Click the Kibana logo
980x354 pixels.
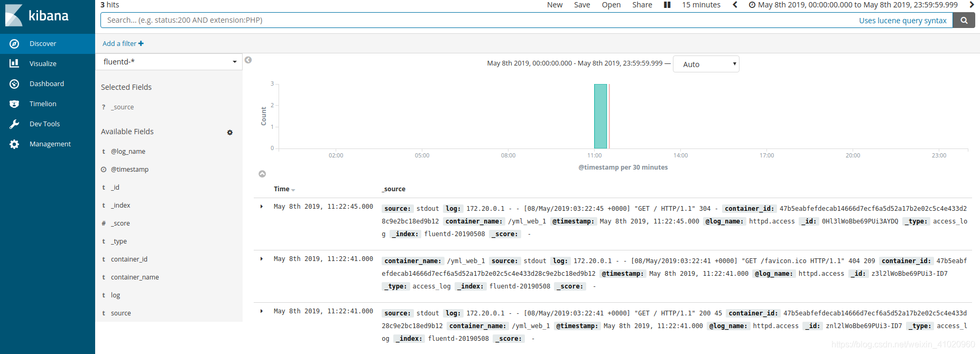37,15
